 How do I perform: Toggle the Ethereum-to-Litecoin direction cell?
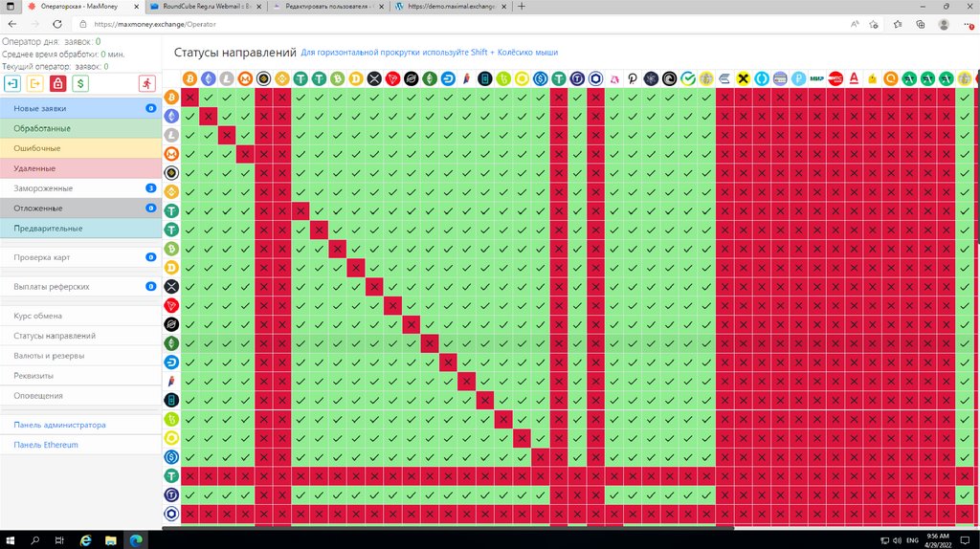pos(227,116)
